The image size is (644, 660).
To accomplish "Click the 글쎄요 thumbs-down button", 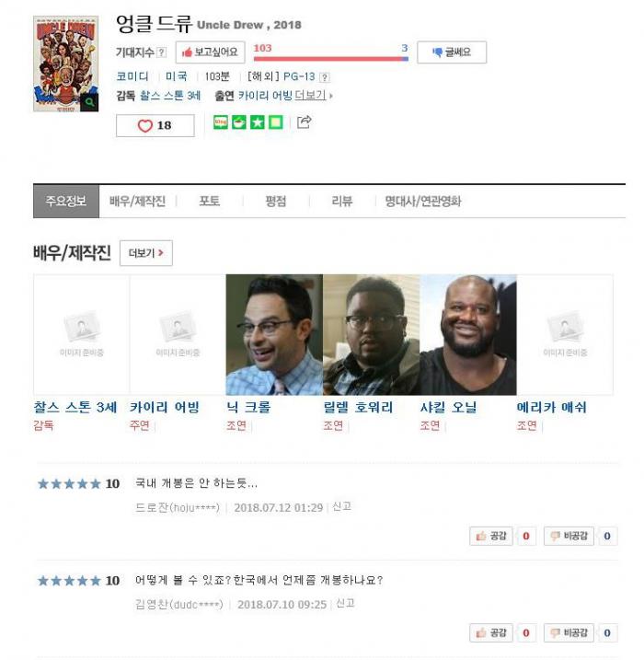I will click(x=452, y=52).
